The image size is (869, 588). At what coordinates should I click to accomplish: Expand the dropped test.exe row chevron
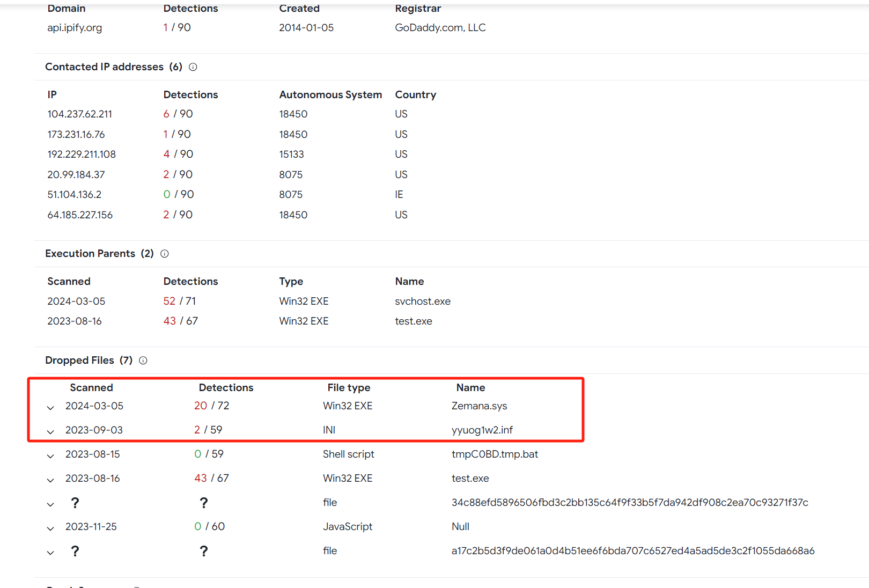click(x=50, y=480)
